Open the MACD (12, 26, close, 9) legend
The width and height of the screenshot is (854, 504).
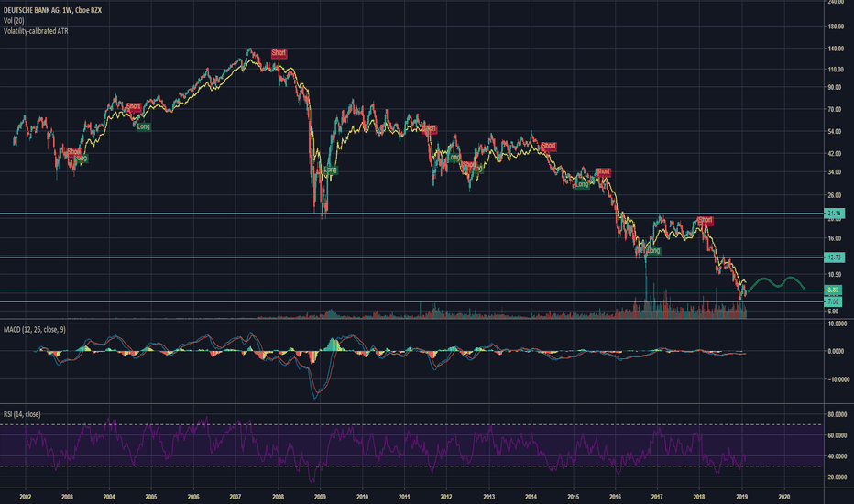[34, 330]
